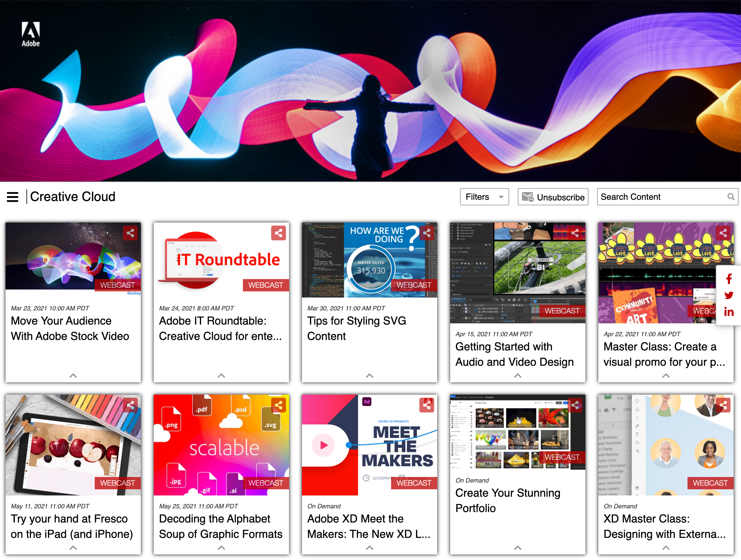This screenshot has height=560, width=741.
Task: Share on LinkedIn via sidebar icon
Action: tap(729, 312)
